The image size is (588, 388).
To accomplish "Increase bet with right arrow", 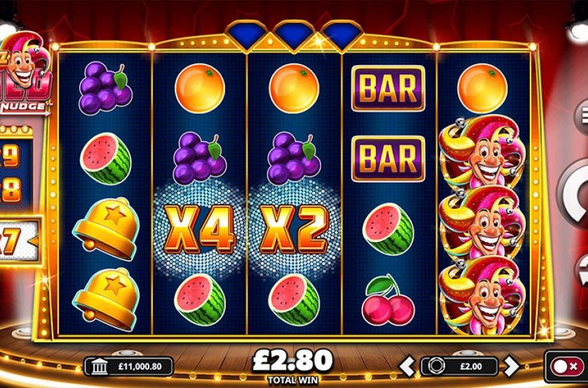I will coord(512,366).
